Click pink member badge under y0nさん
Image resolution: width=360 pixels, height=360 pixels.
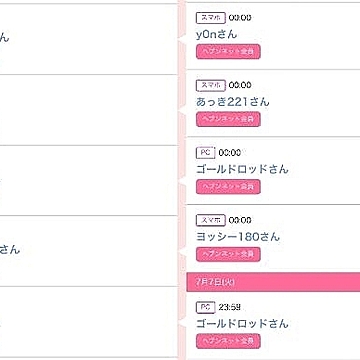pyautogui.click(x=228, y=52)
